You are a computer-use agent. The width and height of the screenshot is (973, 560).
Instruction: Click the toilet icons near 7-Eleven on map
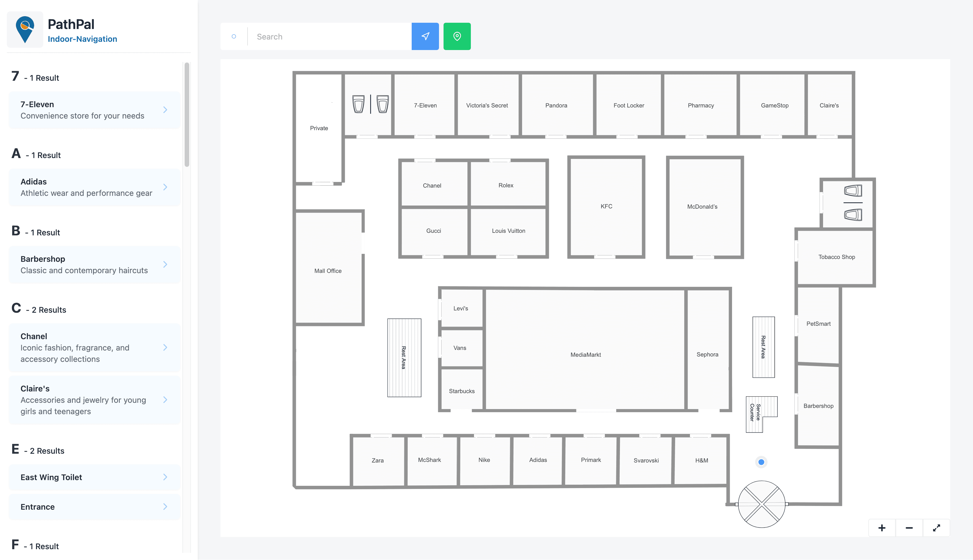click(369, 104)
